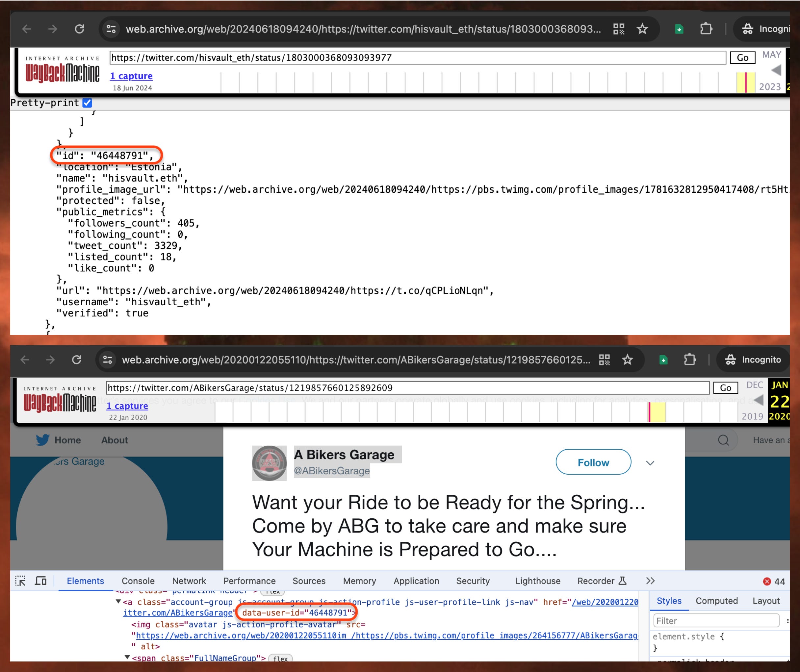The image size is (800, 672).
Task: Bookmark the ABikersGarage archive page star
Action: point(627,360)
